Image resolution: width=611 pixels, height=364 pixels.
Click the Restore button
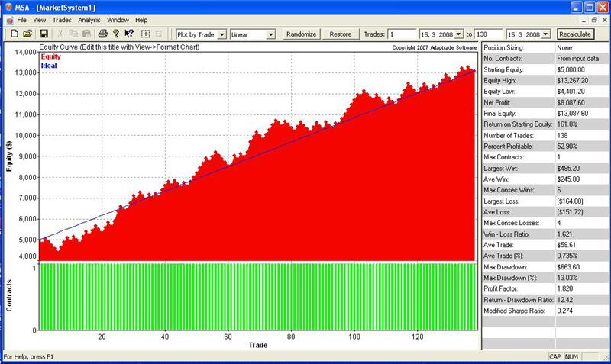(x=340, y=34)
